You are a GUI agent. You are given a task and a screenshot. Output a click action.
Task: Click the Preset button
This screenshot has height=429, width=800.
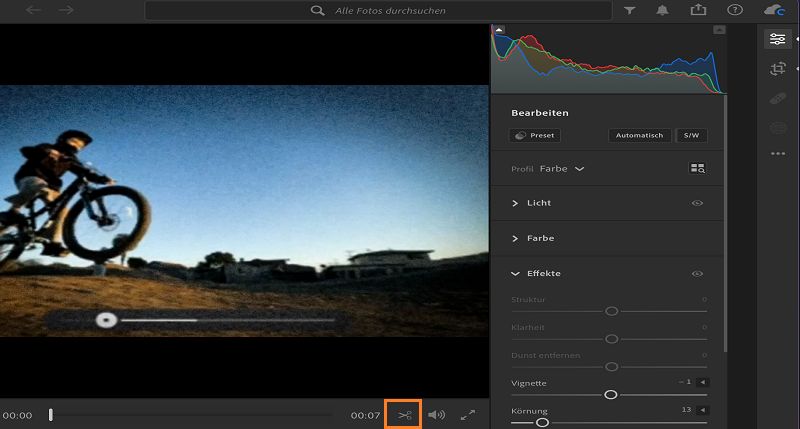[535, 136]
